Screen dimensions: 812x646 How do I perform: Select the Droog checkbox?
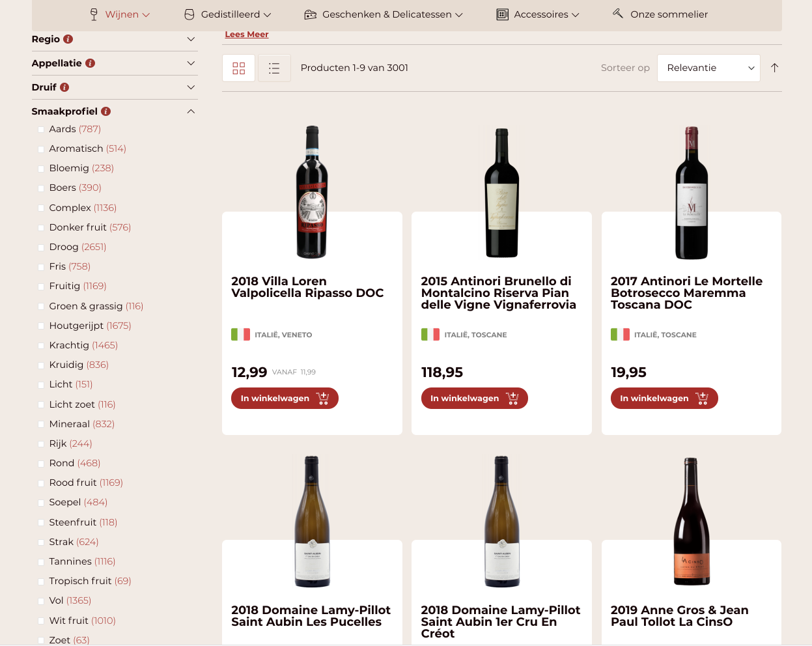42,247
